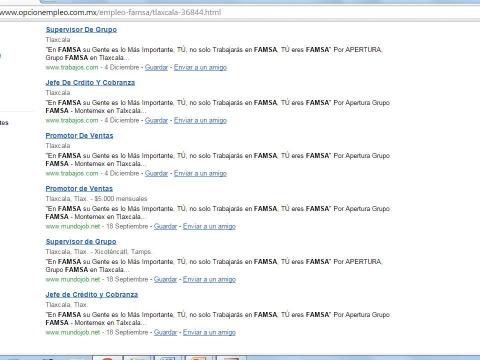Open Promotor de Ventas with $5,000 mensuales
This screenshot has width=480, height=360.
(79, 189)
